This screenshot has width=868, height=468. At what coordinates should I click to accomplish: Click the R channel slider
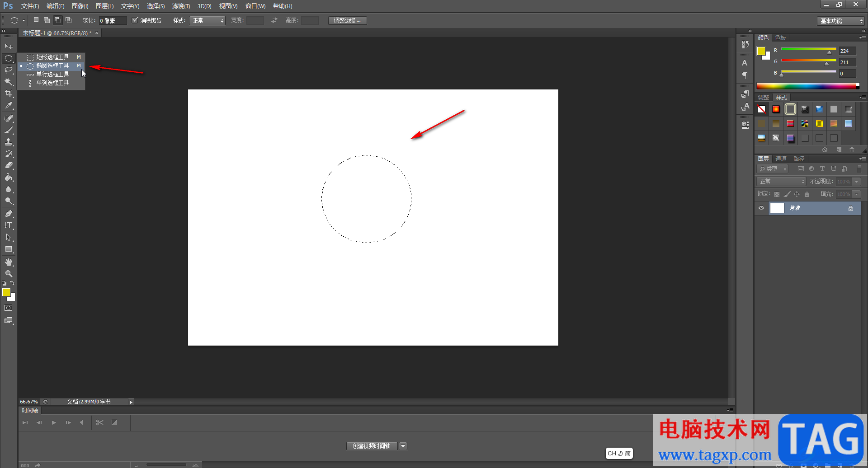pos(808,49)
